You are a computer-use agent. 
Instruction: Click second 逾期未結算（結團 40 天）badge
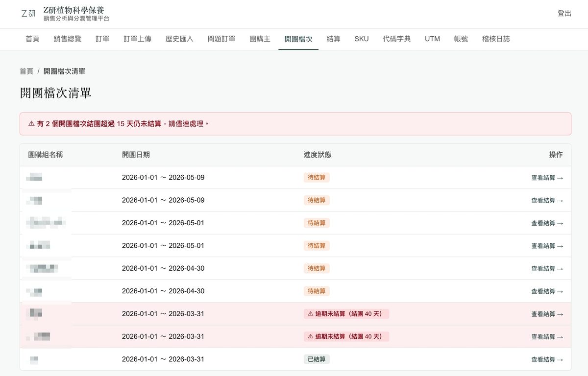click(x=346, y=337)
